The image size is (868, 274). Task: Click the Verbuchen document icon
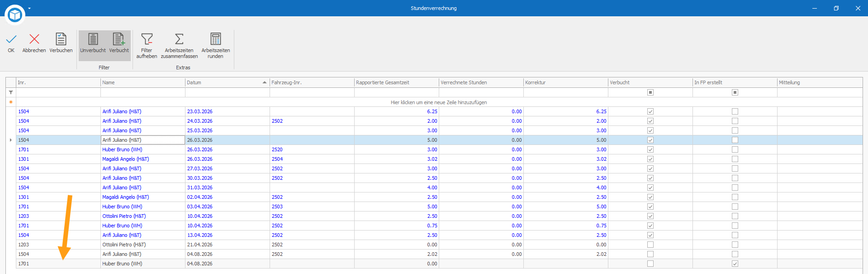pos(61,39)
